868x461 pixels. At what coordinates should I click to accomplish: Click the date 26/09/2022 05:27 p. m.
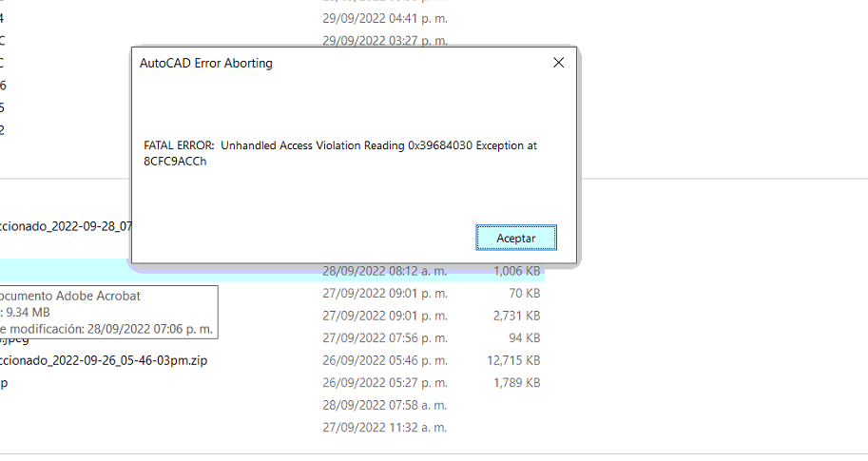point(385,383)
